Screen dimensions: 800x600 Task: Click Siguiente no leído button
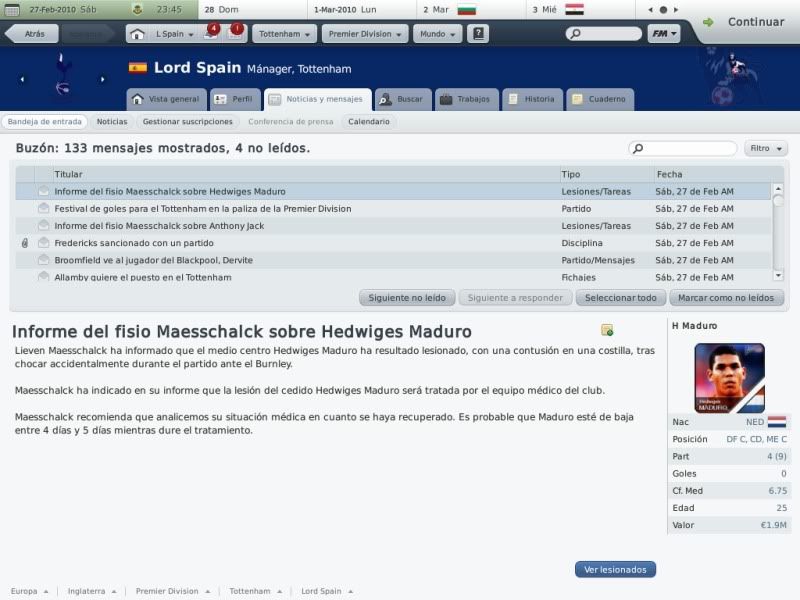pyautogui.click(x=407, y=297)
